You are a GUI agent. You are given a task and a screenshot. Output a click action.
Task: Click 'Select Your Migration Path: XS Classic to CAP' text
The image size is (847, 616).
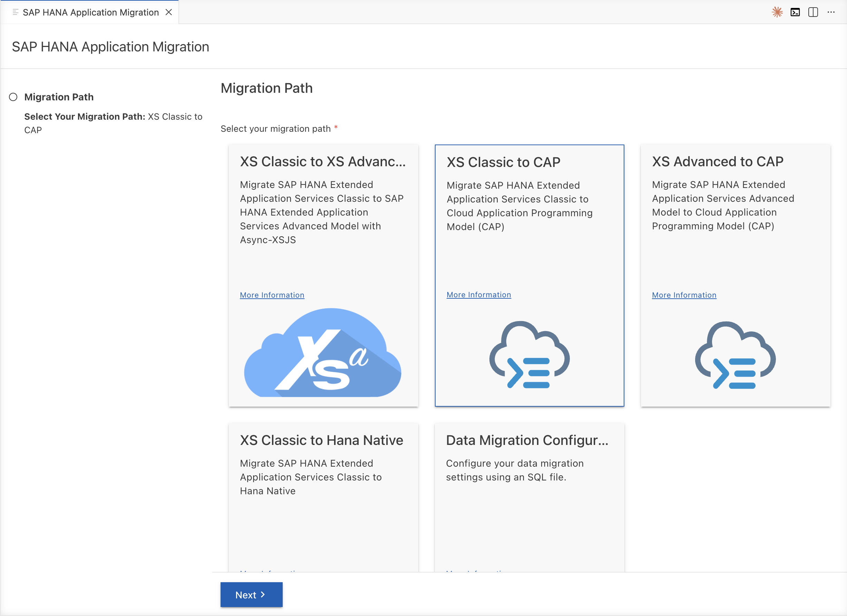[x=113, y=123]
